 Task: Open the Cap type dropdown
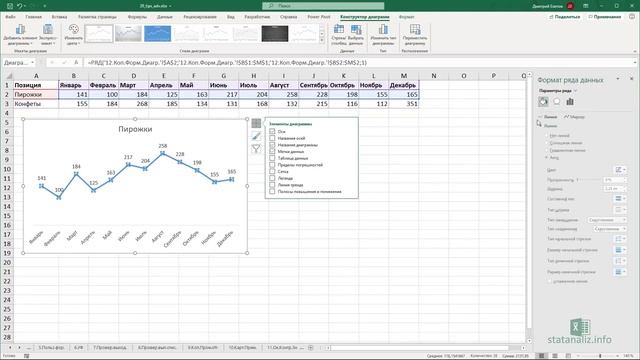pyautogui.click(x=607, y=220)
